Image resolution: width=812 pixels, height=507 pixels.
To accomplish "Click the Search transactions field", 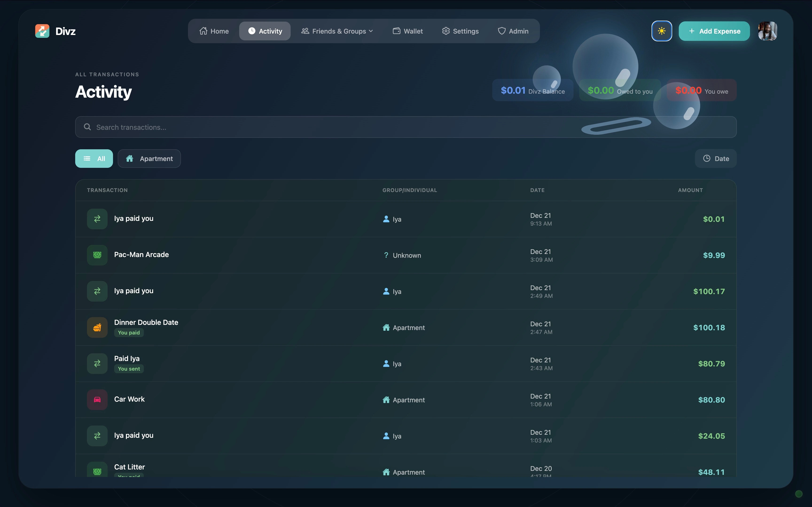I will [336, 127].
